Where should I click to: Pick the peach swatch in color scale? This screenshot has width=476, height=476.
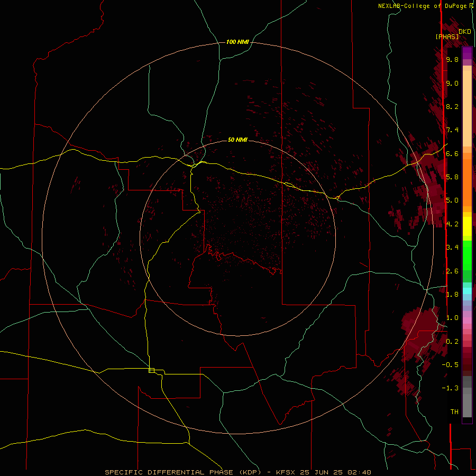(467, 109)
